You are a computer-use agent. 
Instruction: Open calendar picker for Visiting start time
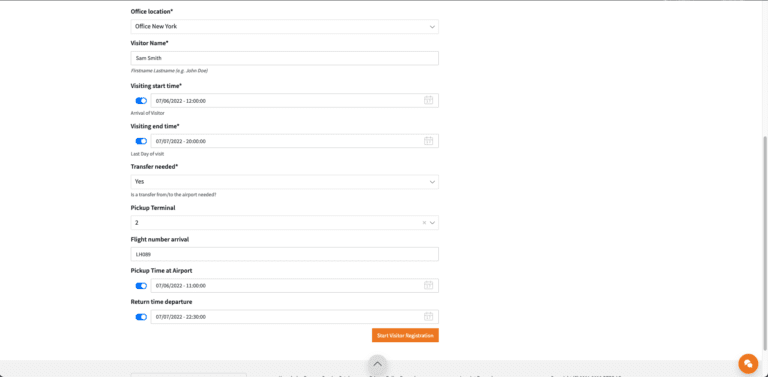[428, 100]
